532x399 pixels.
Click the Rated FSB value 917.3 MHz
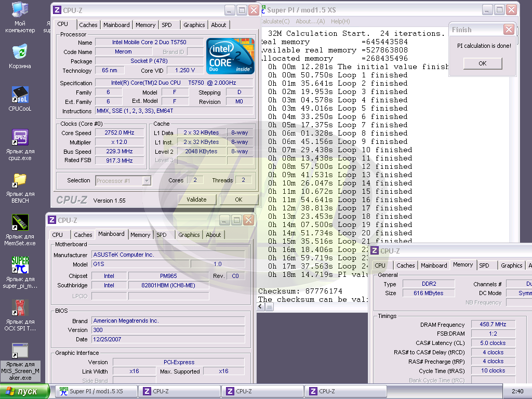tap(119, 161)
